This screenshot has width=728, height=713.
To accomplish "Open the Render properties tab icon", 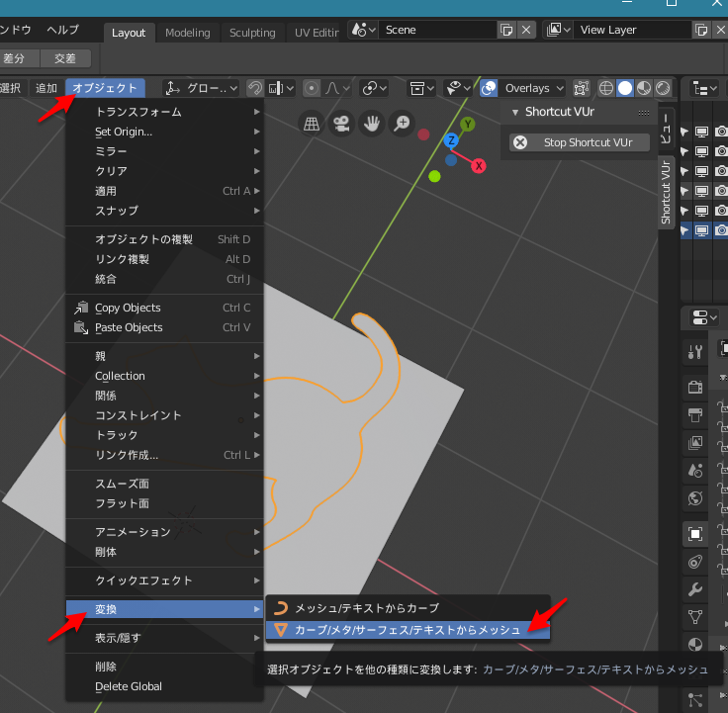I will click(695, 387).
